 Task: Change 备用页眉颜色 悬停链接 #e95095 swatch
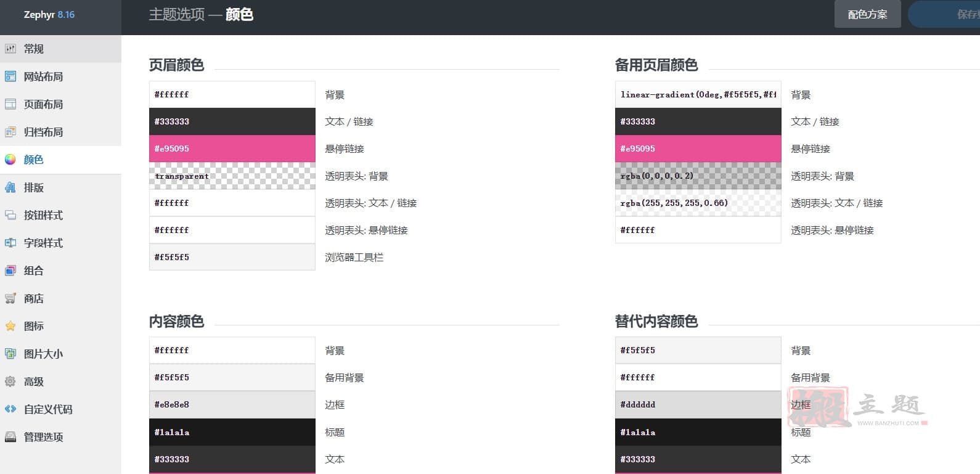coord(698,149)
